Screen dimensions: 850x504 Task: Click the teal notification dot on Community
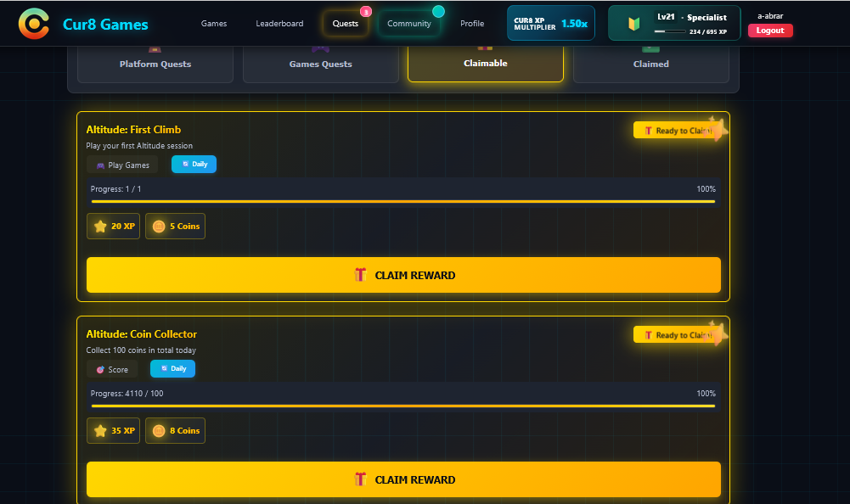pyautogui.click(x=438, y=11)
